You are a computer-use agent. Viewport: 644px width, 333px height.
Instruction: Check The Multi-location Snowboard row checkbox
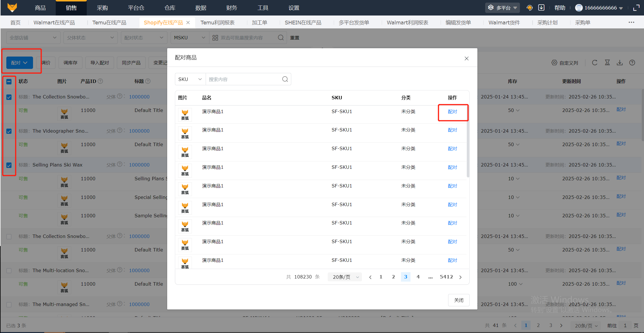[9, 271]
